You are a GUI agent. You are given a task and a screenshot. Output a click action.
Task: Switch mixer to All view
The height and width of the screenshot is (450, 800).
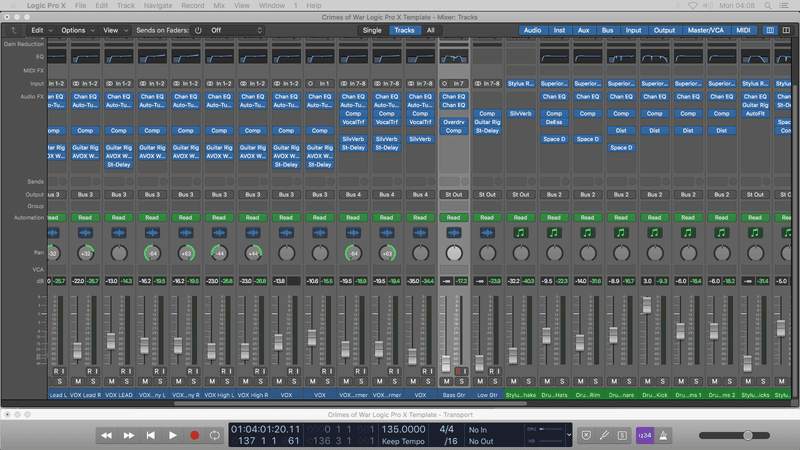click(x=431, y=30)
